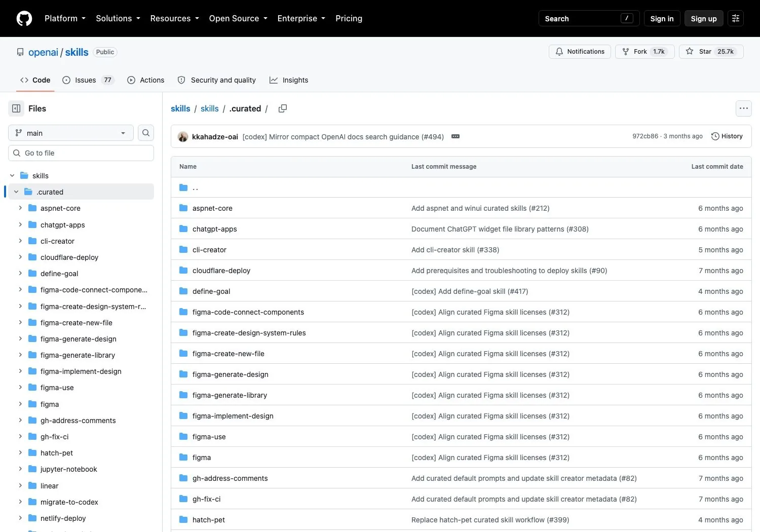Expand the chatgpt-apps tree folder chevron
The width and height of the screenshot is (760, 532).
click(20, 224)
